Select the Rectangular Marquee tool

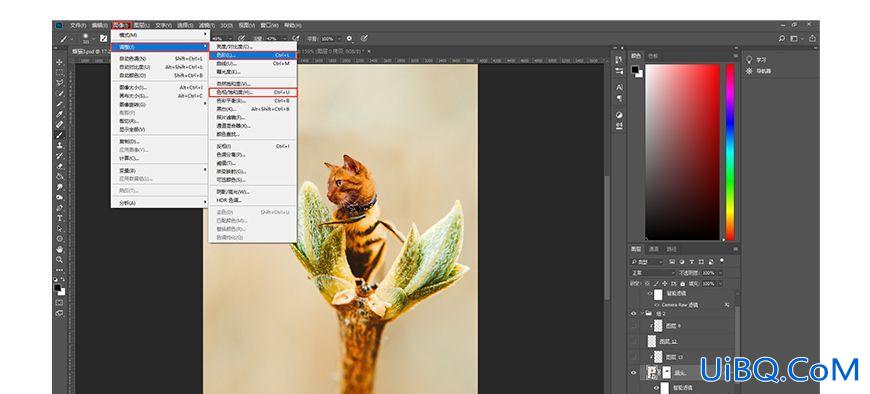59,72
